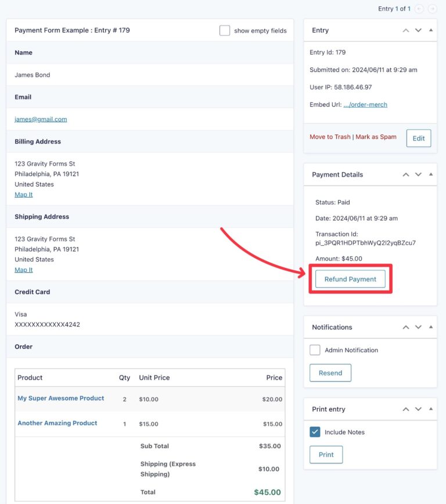The image size is (446, 504).
Task: Open the Map It link under Billing Address
Action: pos(23,194)
